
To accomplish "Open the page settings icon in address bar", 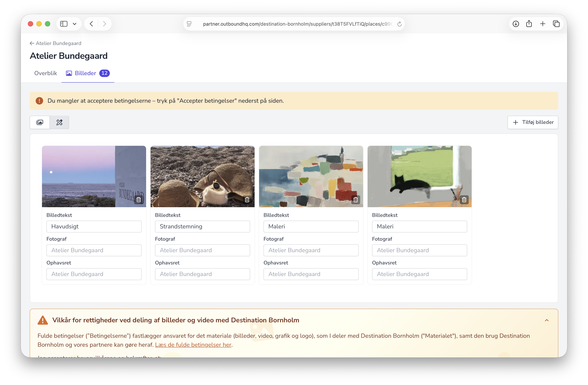I will (189, 24).
